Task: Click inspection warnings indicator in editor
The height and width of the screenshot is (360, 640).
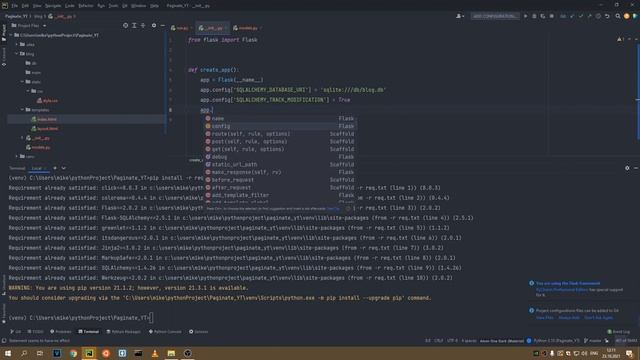Action: coord(620,40)
